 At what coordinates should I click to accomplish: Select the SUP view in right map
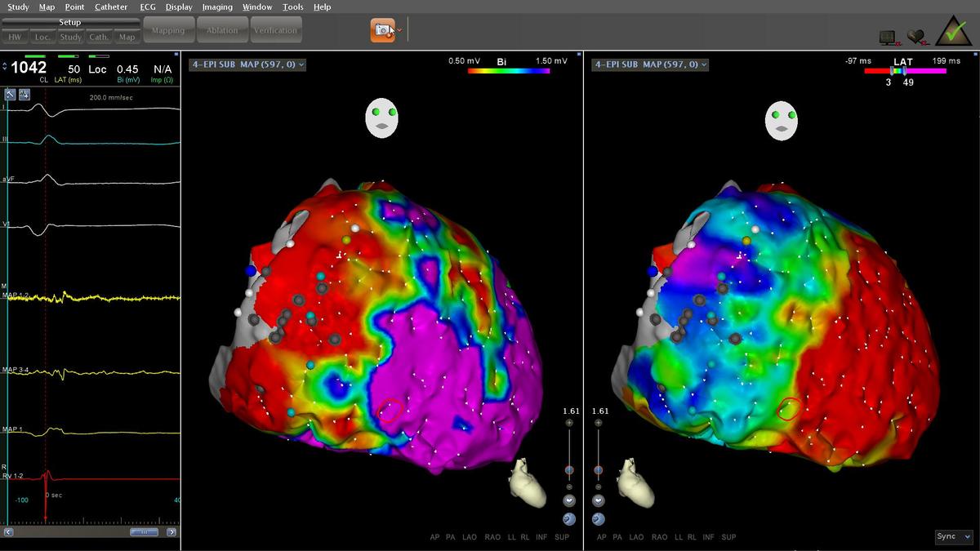pos(728,537)
